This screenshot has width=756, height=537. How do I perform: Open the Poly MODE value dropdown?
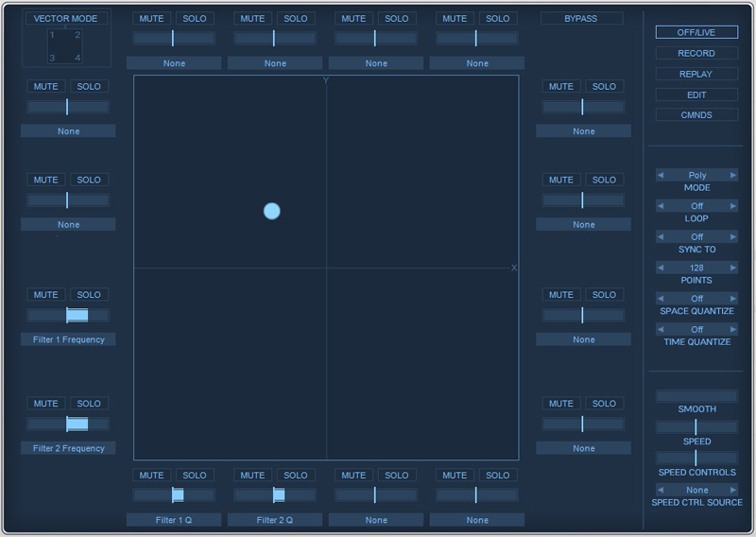[x=697, y=175]
